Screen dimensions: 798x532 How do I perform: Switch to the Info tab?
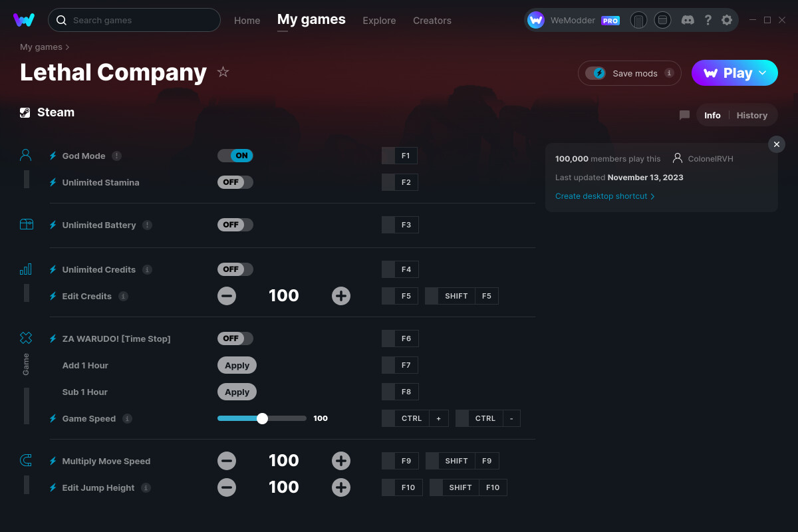pos(712,115)
